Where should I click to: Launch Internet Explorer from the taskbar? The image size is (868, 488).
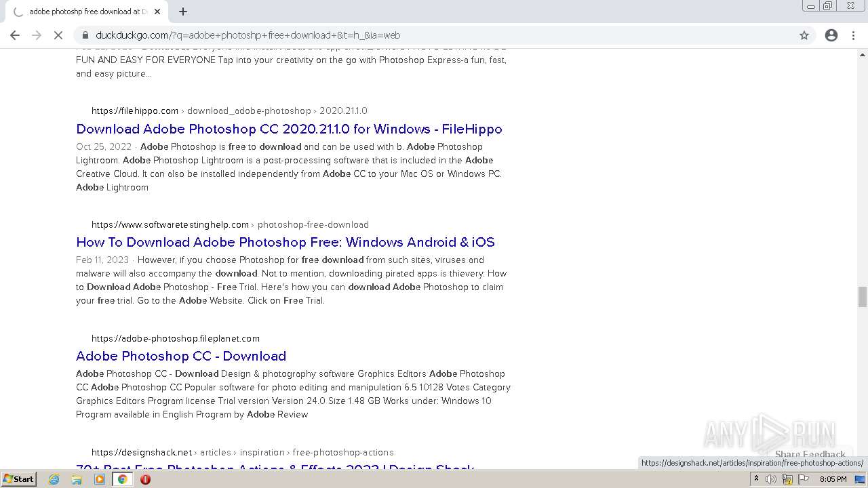tap(54, 479)
